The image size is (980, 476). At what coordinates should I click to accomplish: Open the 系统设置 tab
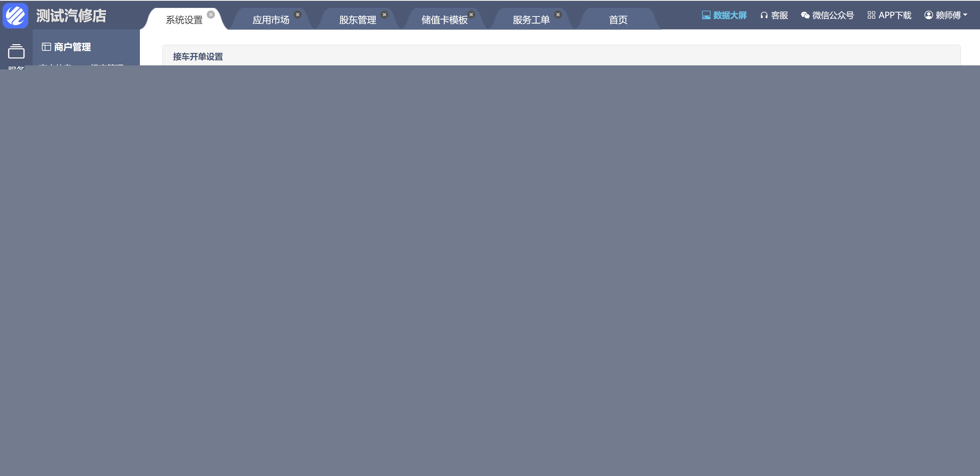tap(184, 20)
